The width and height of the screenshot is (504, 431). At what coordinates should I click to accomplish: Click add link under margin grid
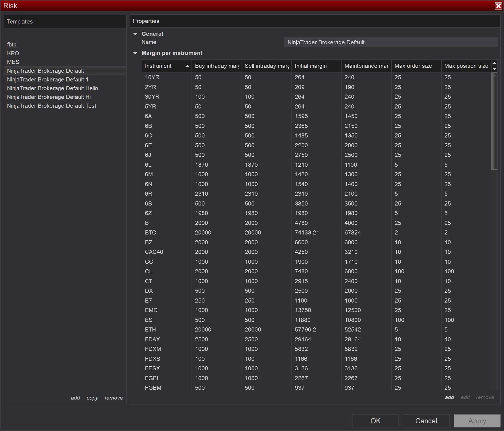click(449, 397)
